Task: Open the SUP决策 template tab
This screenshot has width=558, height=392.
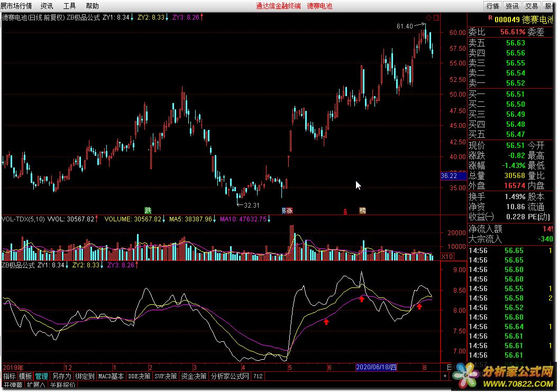Action: 166,376
